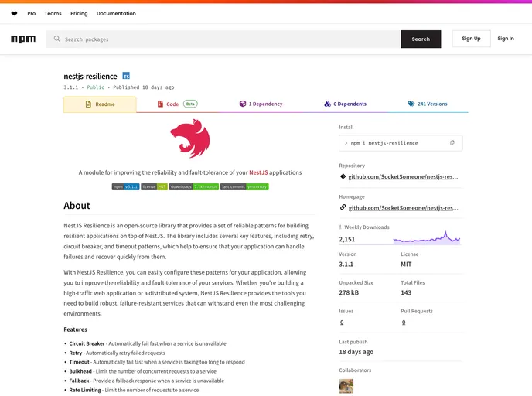Open the Issues count link
Viewport: 532px width, 396px height.
click(x=342, y=323)
